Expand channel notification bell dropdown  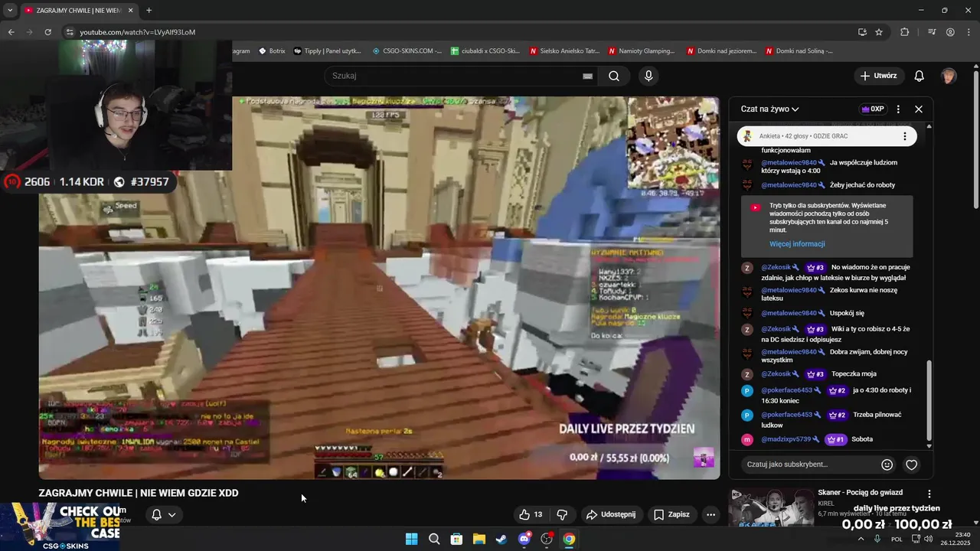point(164,514)
